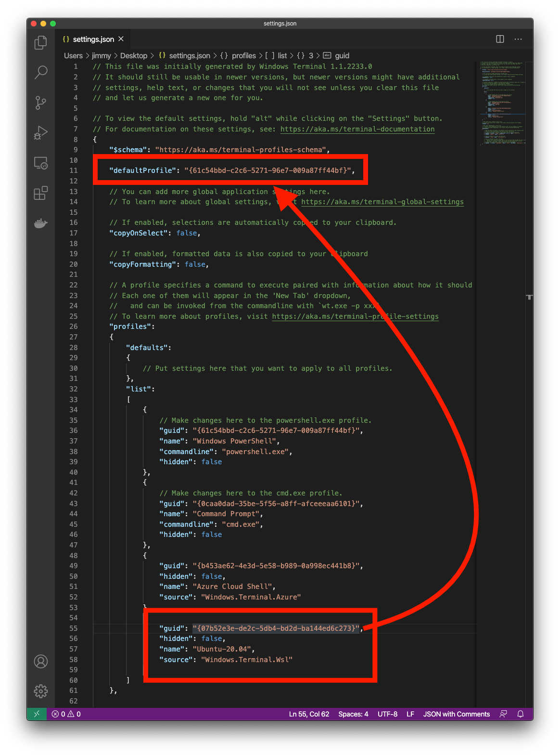Change the UTF-8 file encoding
Screen dimensions: 560x756
point(387,714)
